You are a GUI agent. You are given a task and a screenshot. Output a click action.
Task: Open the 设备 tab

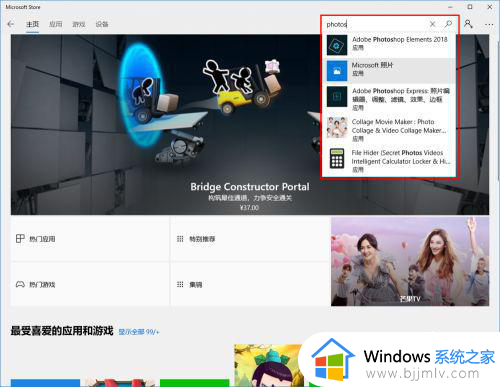102,24
